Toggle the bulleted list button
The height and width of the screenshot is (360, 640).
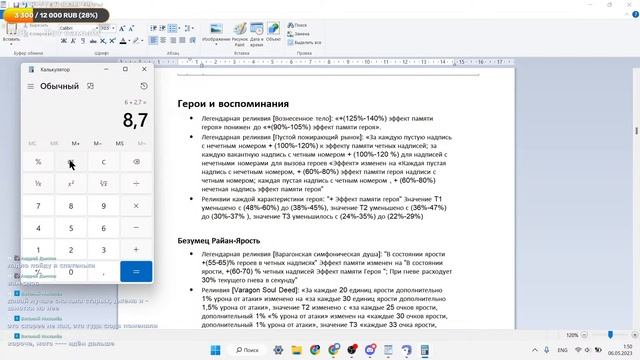172,28
